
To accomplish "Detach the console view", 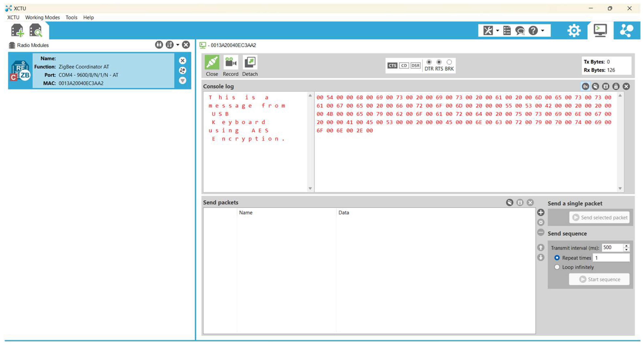I will click(x=249, y=66).
